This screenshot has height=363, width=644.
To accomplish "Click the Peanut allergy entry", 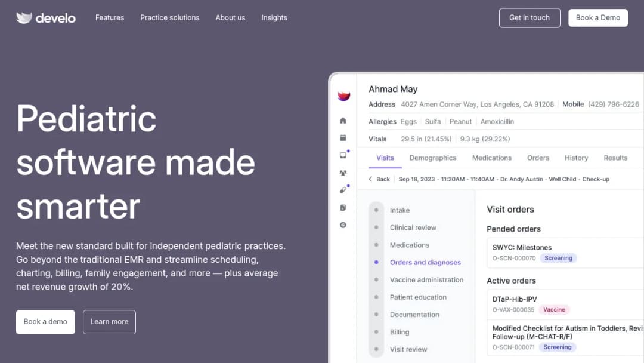I will (460, 122).
